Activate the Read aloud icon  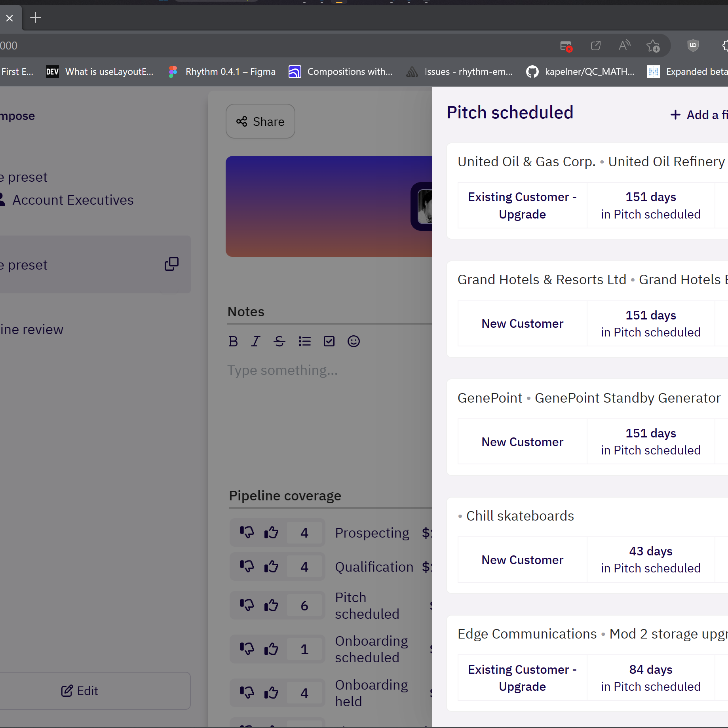[x=625, y=46]
